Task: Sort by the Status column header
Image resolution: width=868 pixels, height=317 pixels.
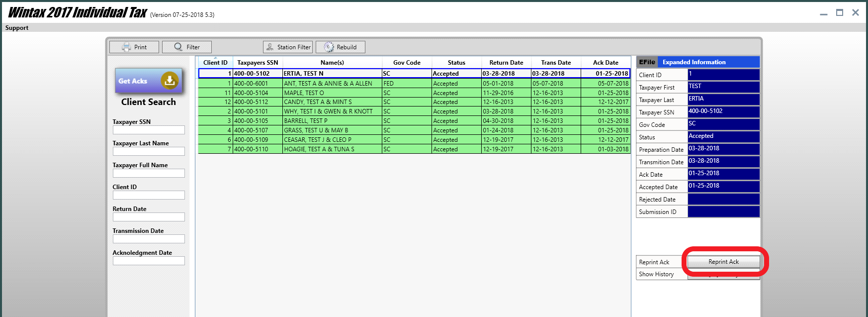Action: (456, 63)
